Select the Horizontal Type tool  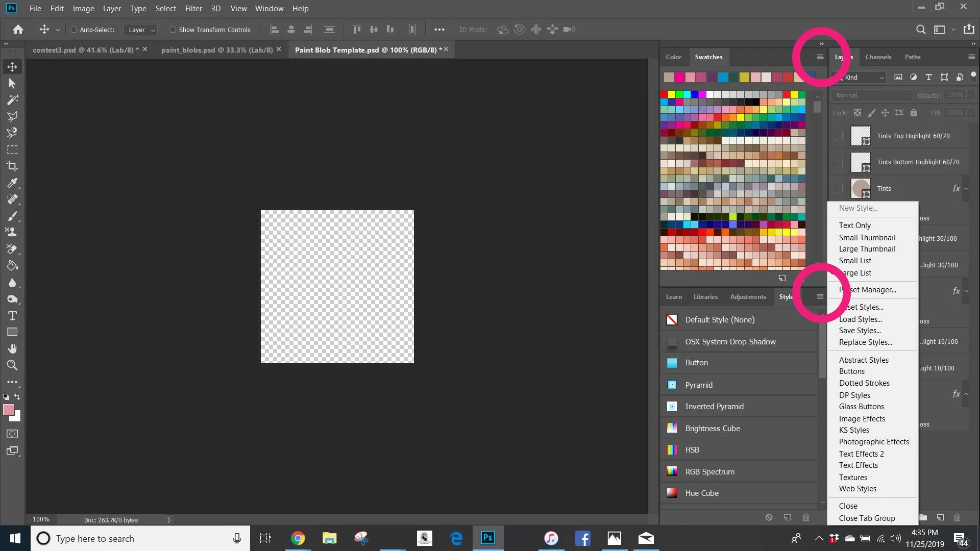click(x=12, y=316)
